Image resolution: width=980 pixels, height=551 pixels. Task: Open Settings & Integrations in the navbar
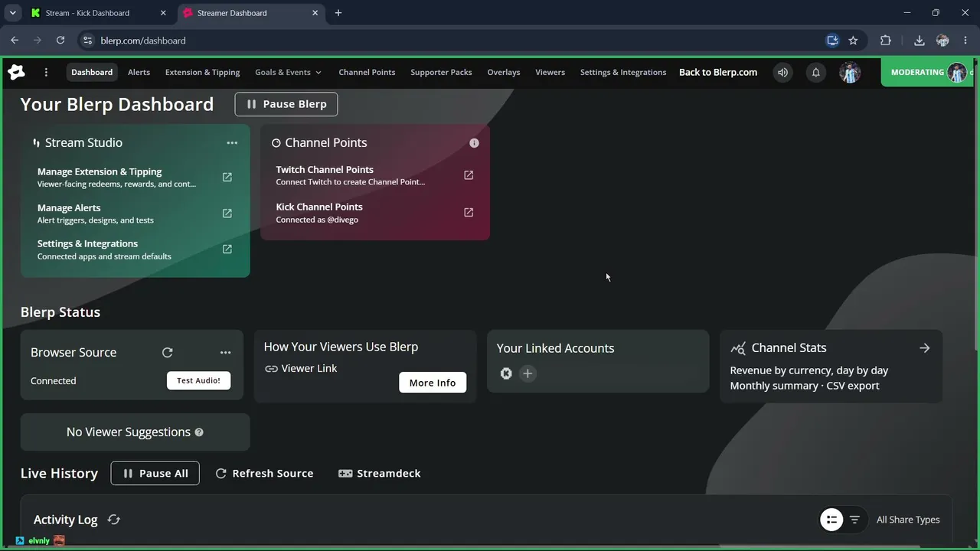click(x=623, y=72)
